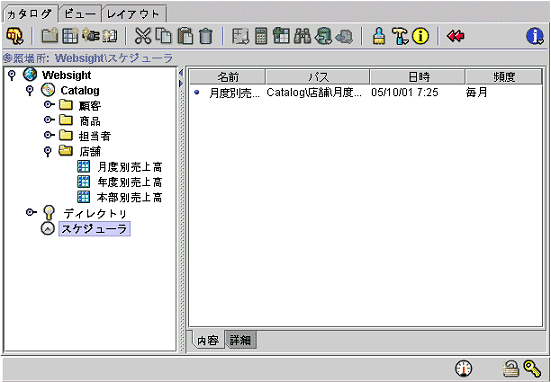Click the trash can delete icon
Viewport: 551px width, 382px height.
point(206,36)
